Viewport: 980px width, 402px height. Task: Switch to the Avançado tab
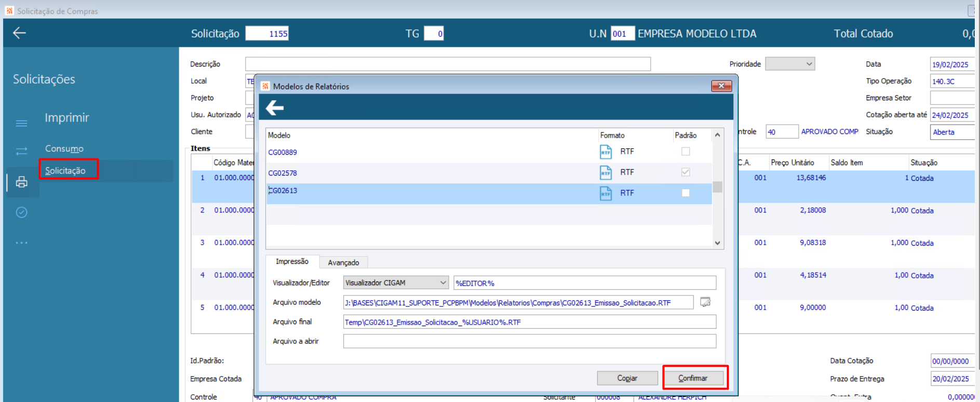coord(343,262)
